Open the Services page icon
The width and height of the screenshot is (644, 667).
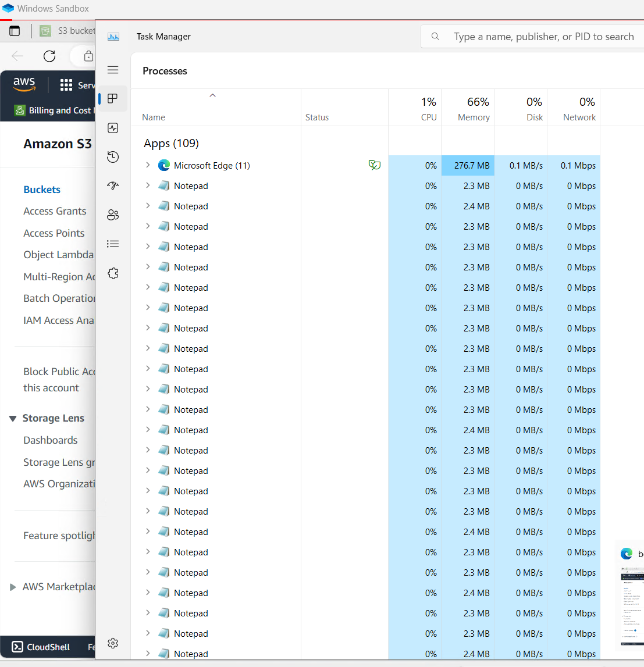[x=113, y=273]
